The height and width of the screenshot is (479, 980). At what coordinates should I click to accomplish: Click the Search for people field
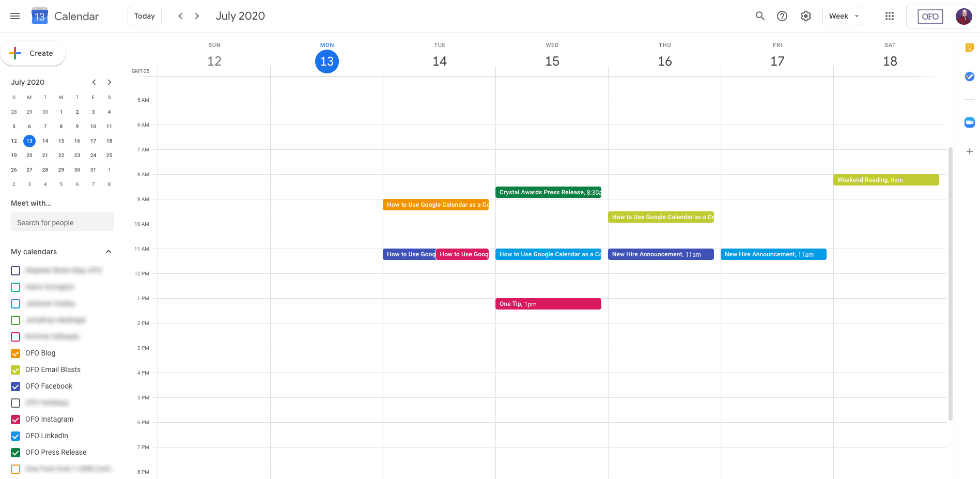pyautogui.click(x=62, y=223)
